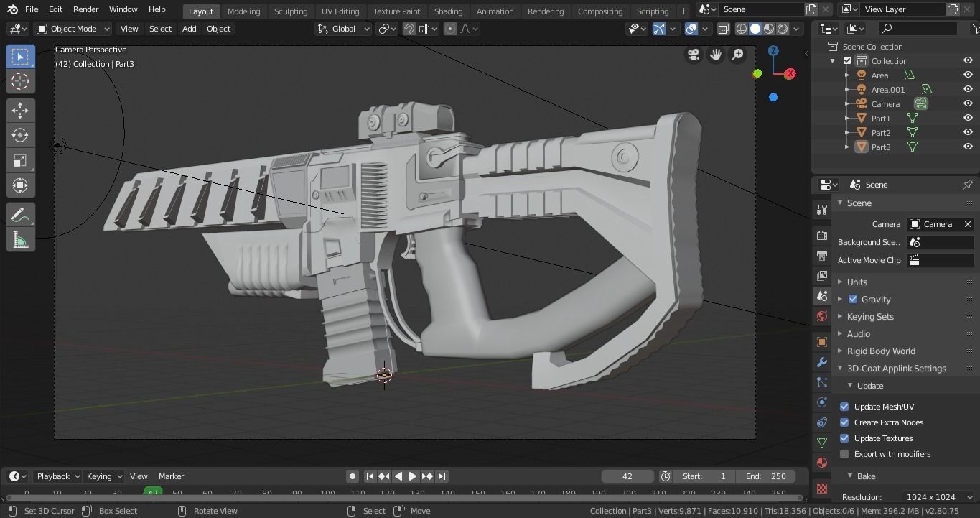
Task: Click the camera view toggle gizmo
Action: pos(694,55)
